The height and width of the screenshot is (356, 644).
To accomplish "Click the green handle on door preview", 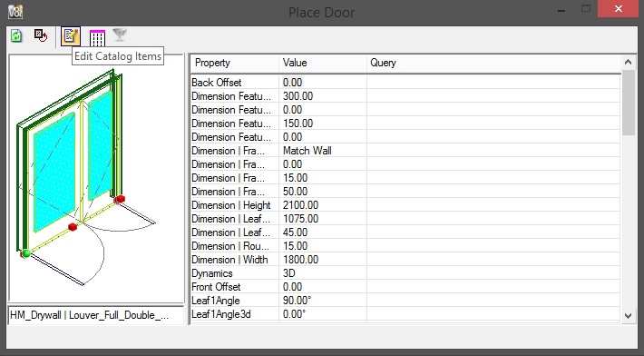I will point(26,253).
